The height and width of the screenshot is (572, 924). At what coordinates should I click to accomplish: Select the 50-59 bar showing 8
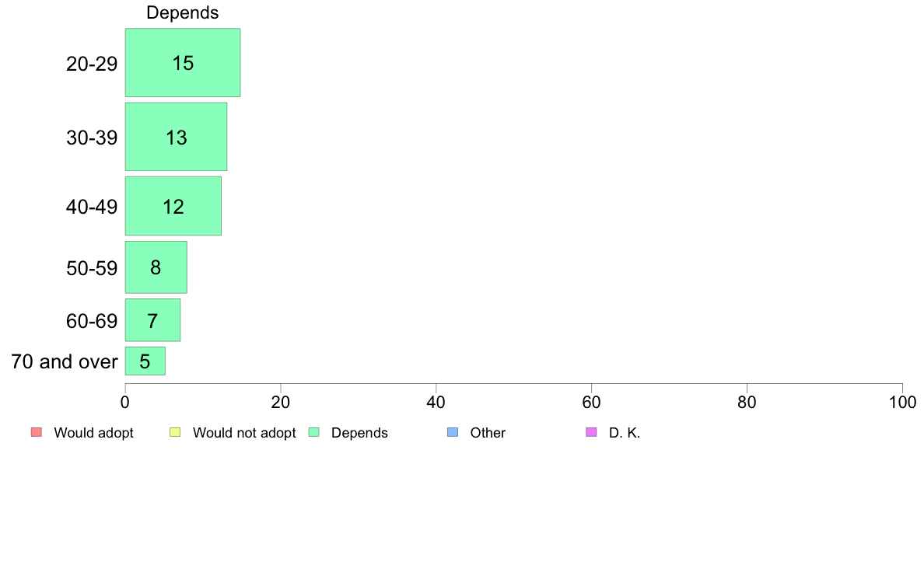[156, 267]
